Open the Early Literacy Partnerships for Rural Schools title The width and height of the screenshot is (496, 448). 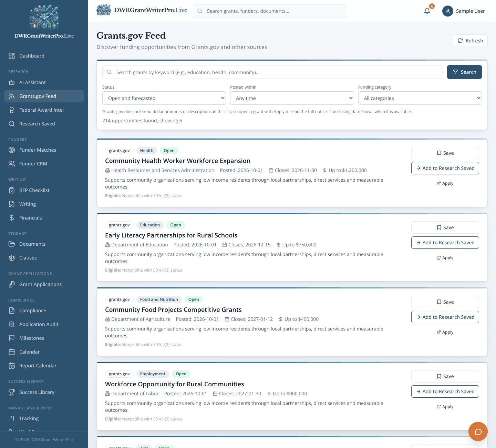click(x=171, y=235)
